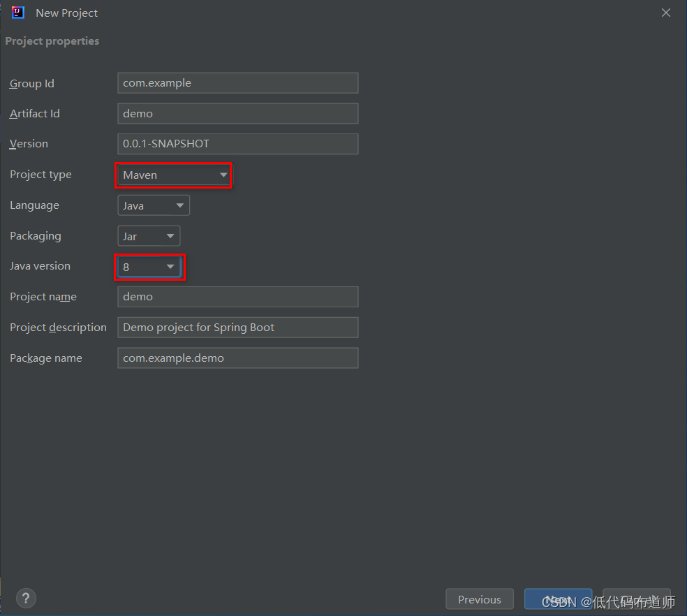Focus the Artifact Id field
Screen dimensions: 687x616
238,114
